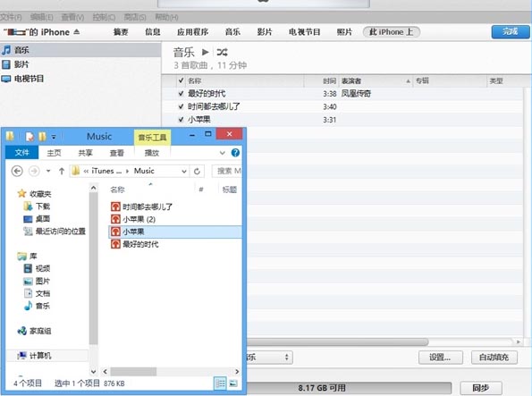The image size is (532, 396).
Task: Go up one folder level in Explorer
Action: point(62,171)
